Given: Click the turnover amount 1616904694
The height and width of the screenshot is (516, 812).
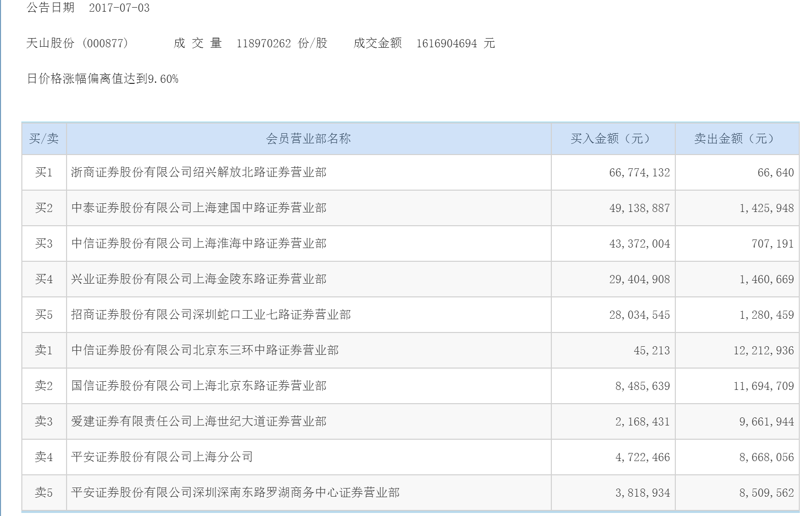Looking at the screenshot, I should pos(447,43).
